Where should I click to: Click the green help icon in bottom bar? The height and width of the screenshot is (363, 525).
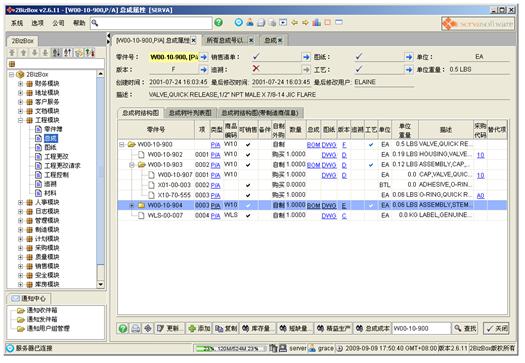(x=123, y=329)
